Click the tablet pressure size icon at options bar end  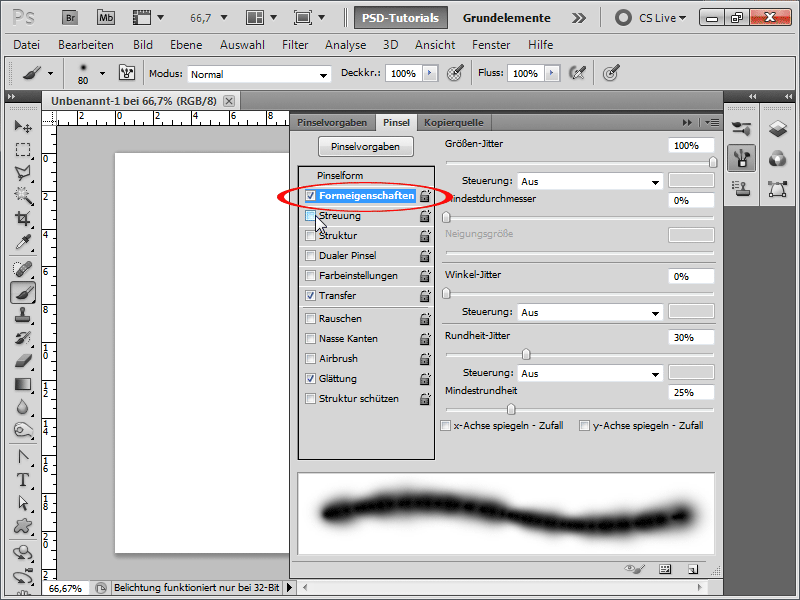pos(611,73)
